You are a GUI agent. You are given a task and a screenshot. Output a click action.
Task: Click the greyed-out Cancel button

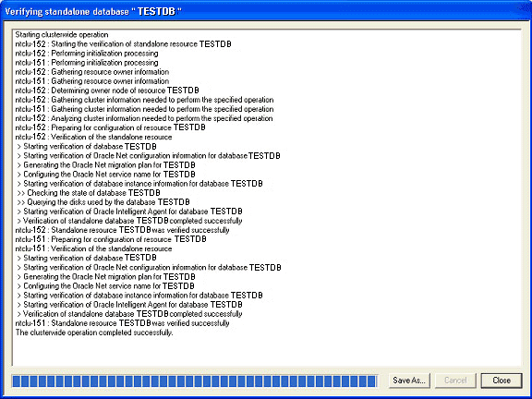point(455,381)
